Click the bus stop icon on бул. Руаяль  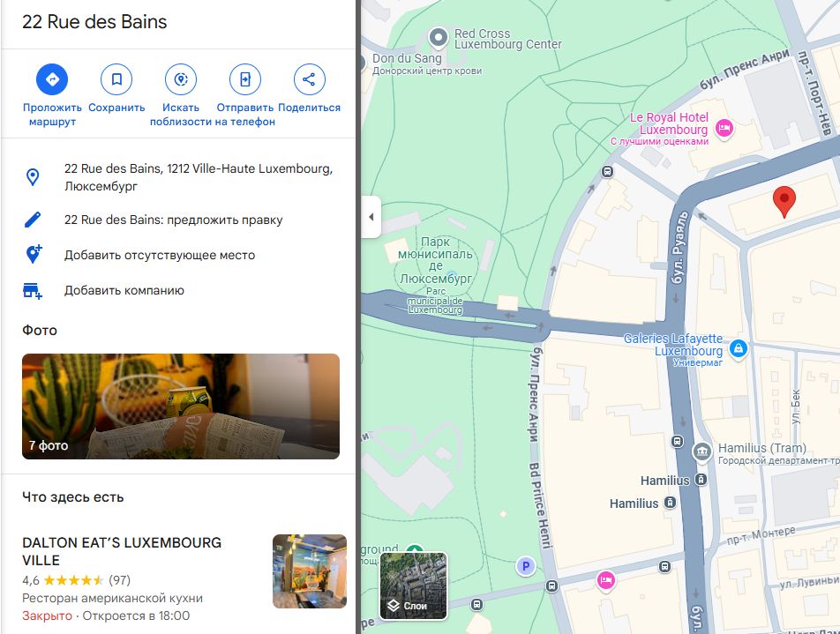677,441
